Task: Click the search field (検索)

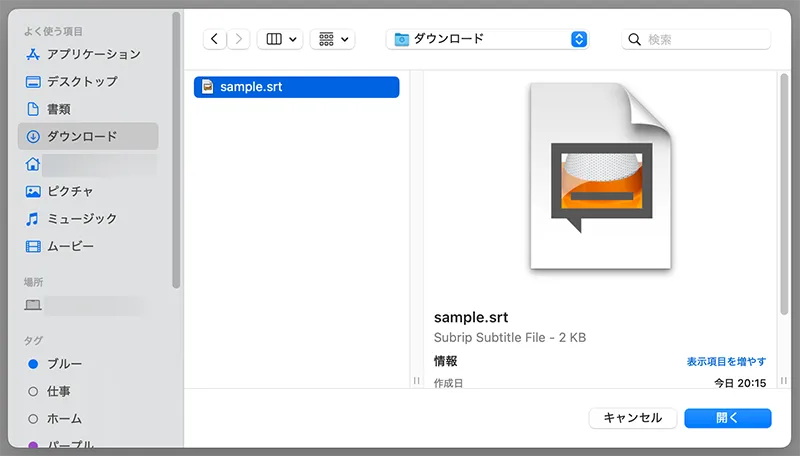Action: click(x=696, y=39)
